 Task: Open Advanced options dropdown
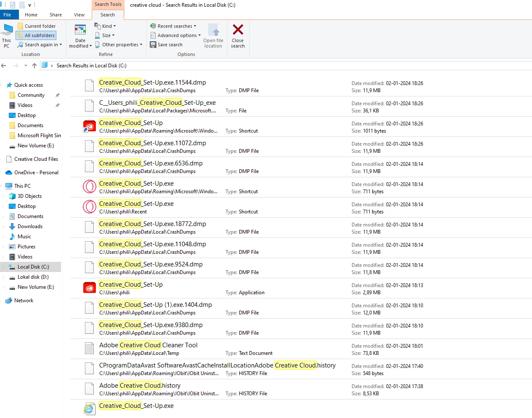(x=176, y=35)
